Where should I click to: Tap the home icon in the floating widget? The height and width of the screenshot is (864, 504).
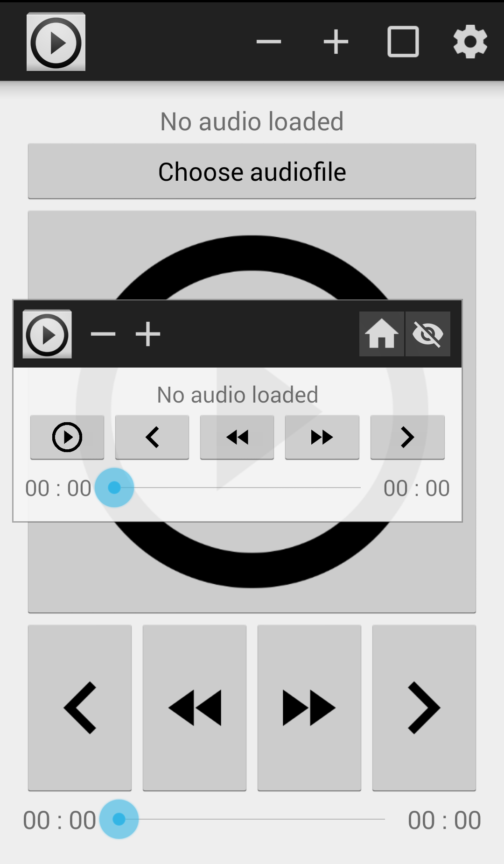(381, 334)
